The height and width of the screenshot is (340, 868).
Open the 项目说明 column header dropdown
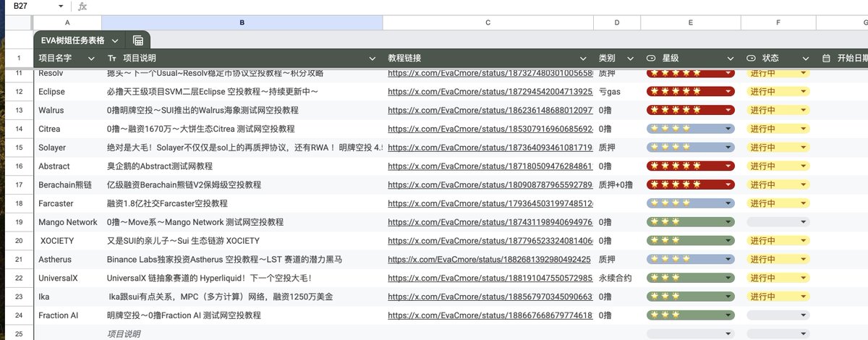click(372, 58)
